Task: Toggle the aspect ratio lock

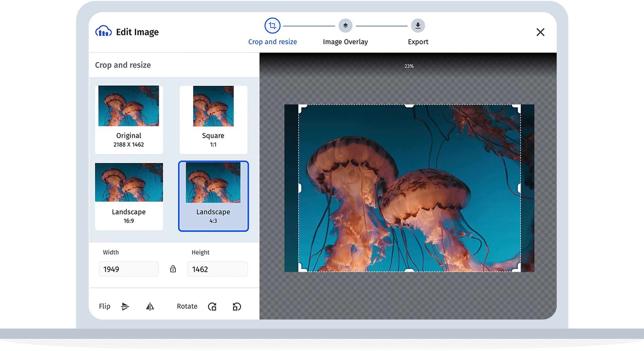Action: tap(173, 269)
